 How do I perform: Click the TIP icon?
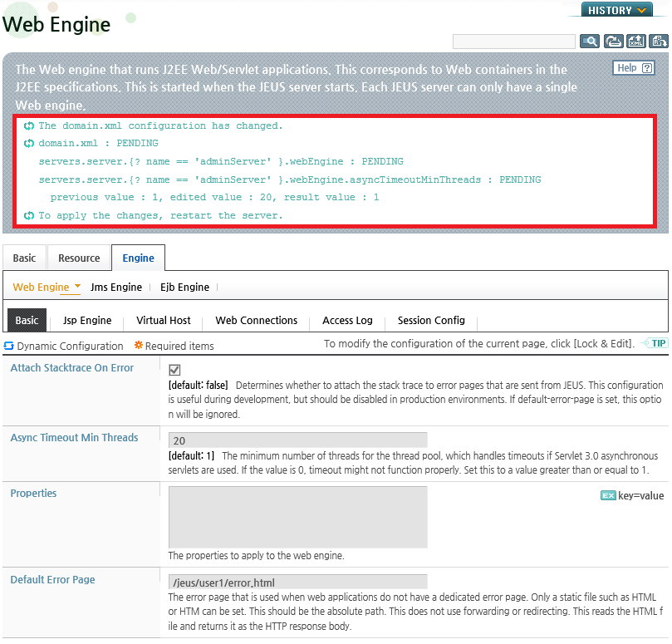point(655,343)
